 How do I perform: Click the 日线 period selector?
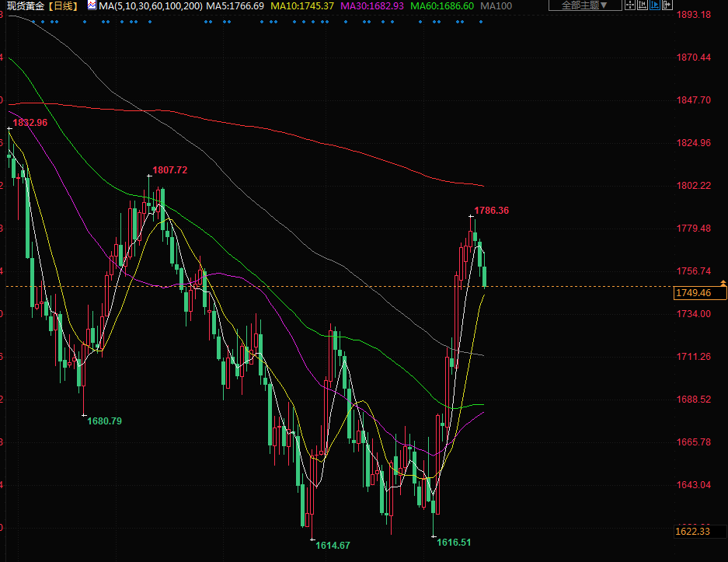pyautogui.click(x=64, y=6)
